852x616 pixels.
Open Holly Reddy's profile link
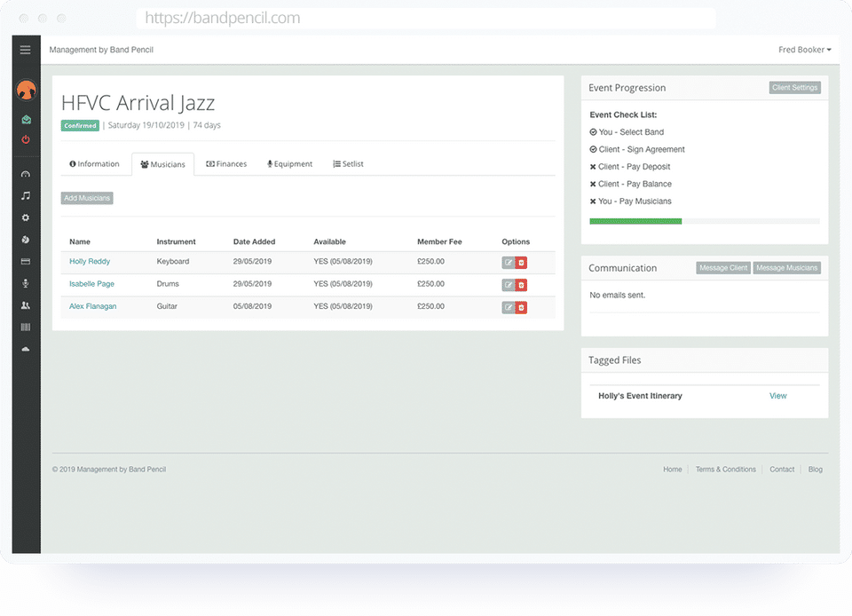pos(90,261)
